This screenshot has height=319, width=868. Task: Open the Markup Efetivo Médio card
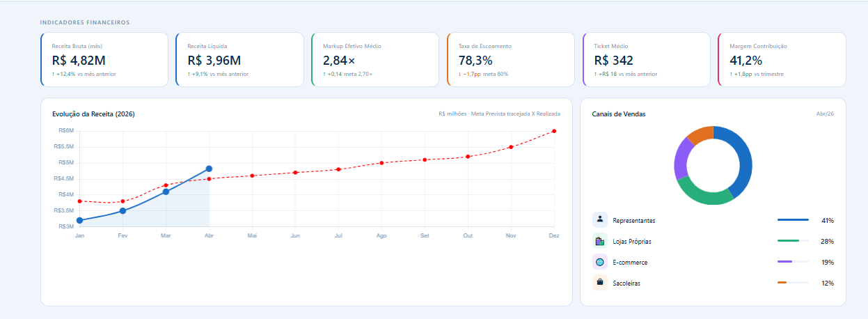click(376, 59)
